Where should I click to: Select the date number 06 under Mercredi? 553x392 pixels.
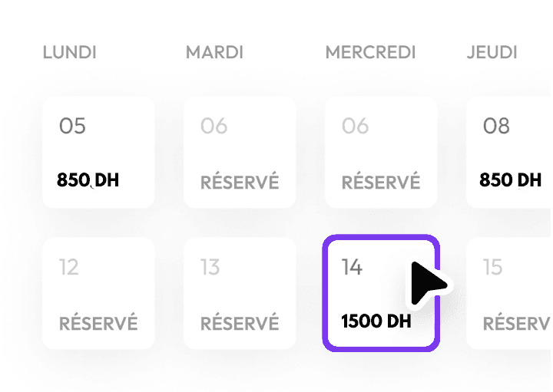click(355, 126)
